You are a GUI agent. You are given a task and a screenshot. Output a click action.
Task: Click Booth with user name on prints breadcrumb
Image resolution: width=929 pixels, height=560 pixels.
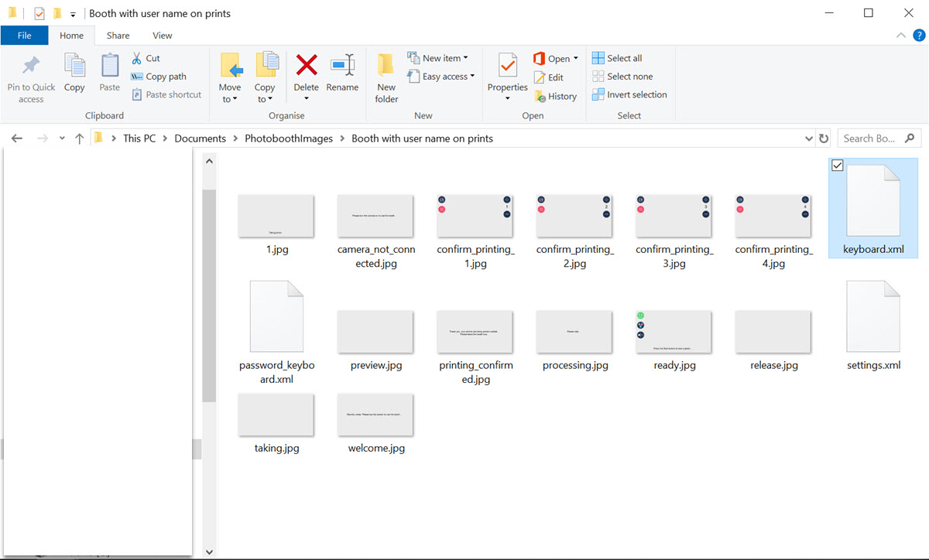[422, 138]
